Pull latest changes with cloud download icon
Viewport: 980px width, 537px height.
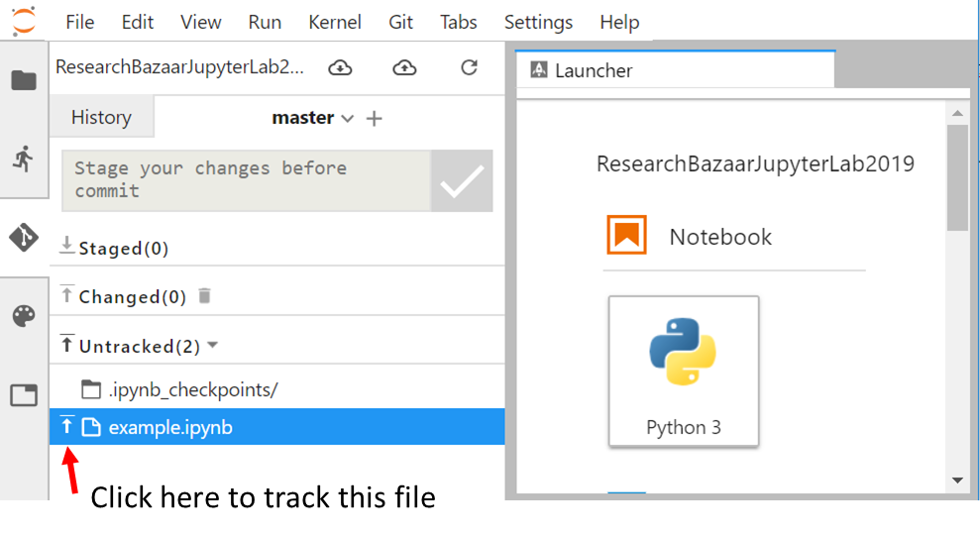point(340,67)
